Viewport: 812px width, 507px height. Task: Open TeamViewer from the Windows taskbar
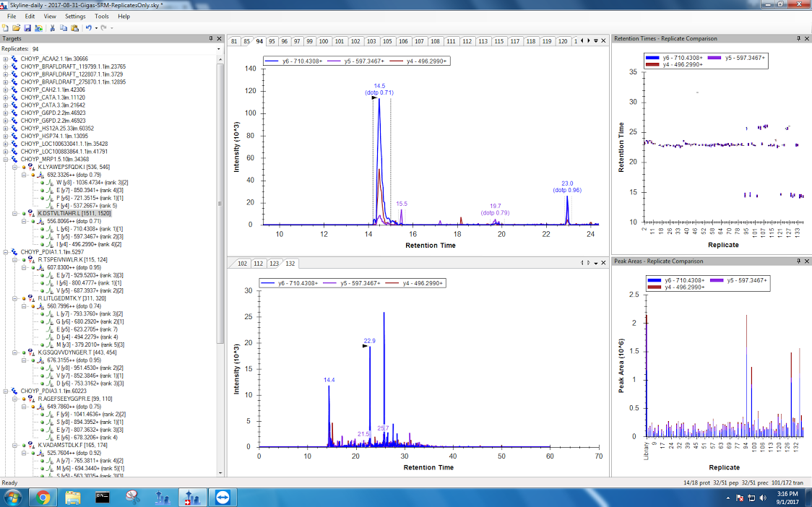coord(219,497)
